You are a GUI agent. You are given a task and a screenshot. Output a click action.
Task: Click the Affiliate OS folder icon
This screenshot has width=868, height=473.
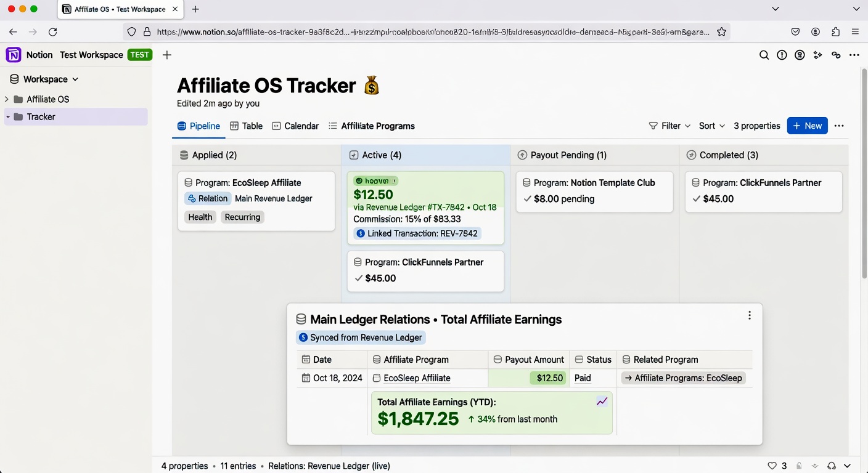coord(18,99)
